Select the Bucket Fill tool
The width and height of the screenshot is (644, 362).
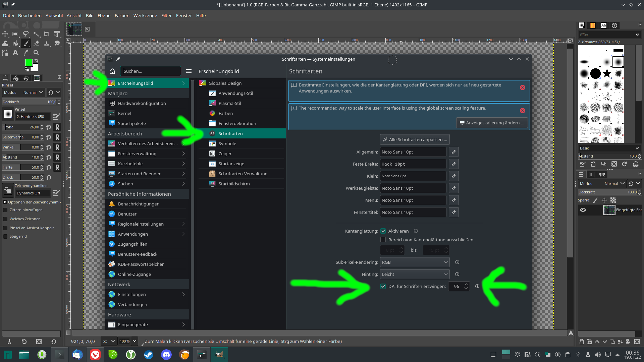pos(15,43)
